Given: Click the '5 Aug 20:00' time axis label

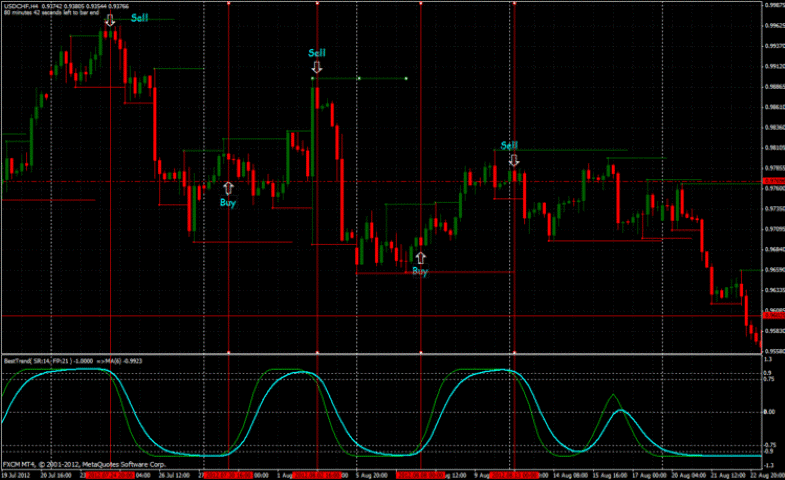Looking at the screenshot, I should tap(371, 475).
